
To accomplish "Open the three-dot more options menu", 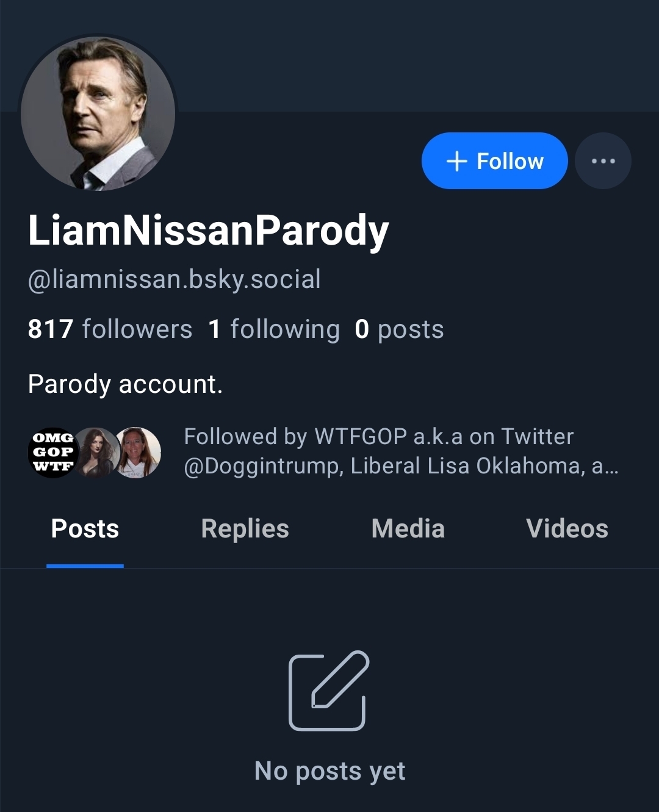I will [x=603, y=161].
